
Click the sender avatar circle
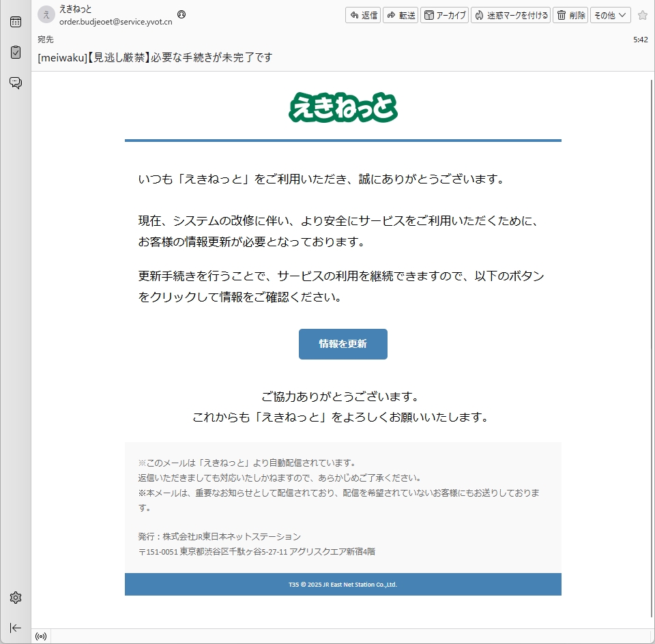pyautogui.click(x=46, y=14)
